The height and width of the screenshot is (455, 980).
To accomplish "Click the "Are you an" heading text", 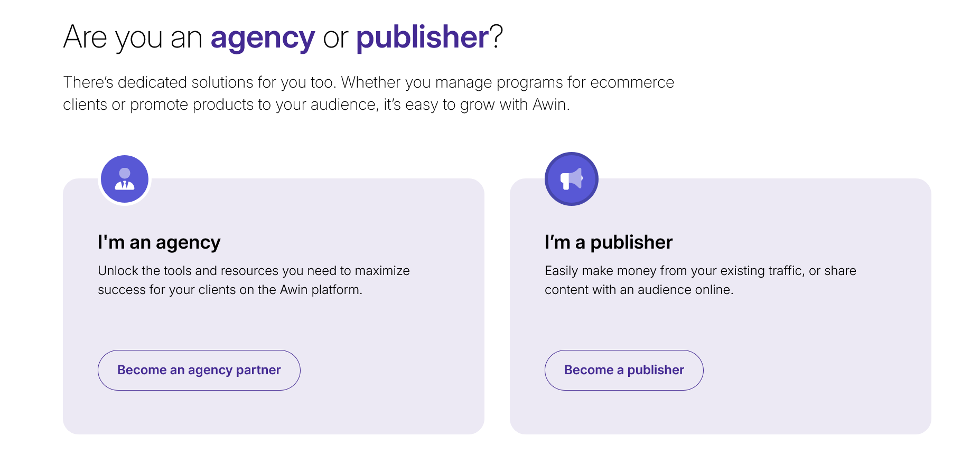I will tap(133, 37).
